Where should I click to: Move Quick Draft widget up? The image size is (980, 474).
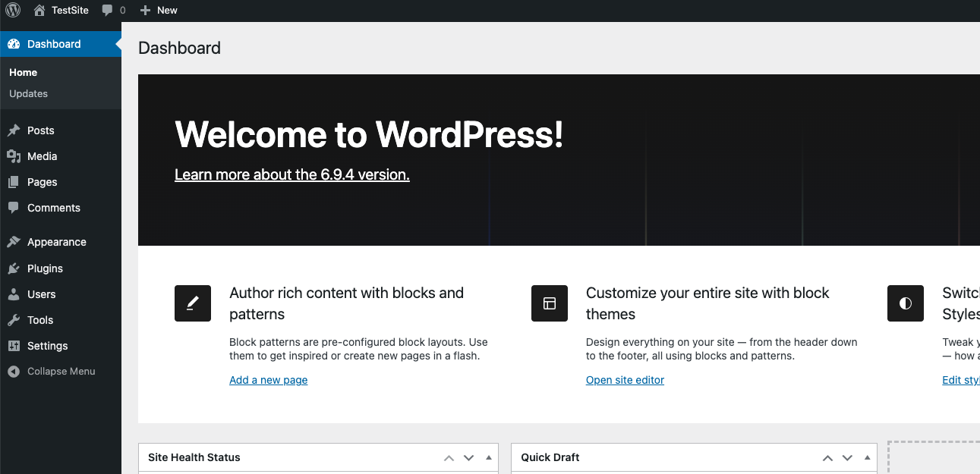[827, 457]
